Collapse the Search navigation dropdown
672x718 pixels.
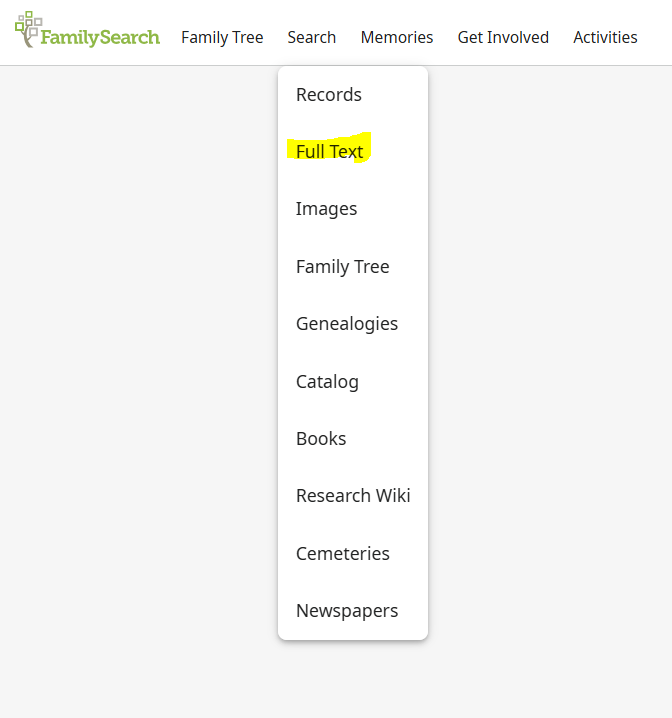(x=311, y=37)
